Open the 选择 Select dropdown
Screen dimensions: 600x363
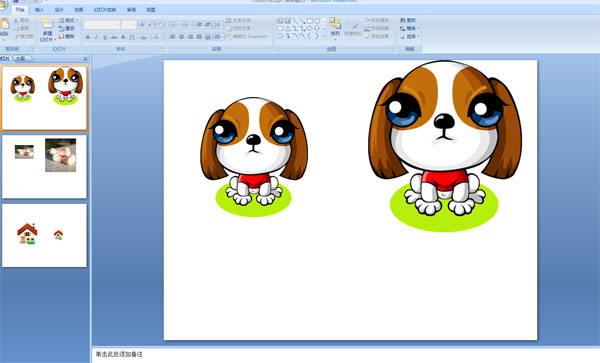409,36
